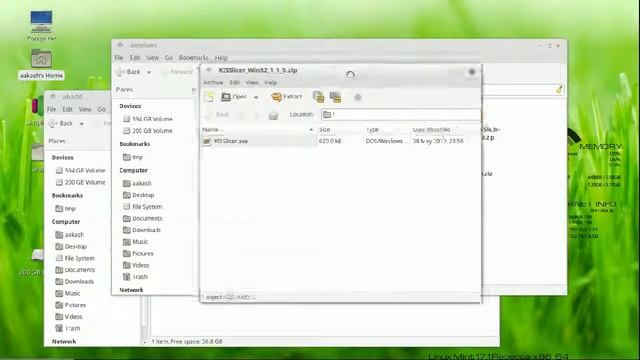Open Go menu in the 'windows' file manager
The width and height of the screenshot is (640, 360).
click(x=169, y=58)
